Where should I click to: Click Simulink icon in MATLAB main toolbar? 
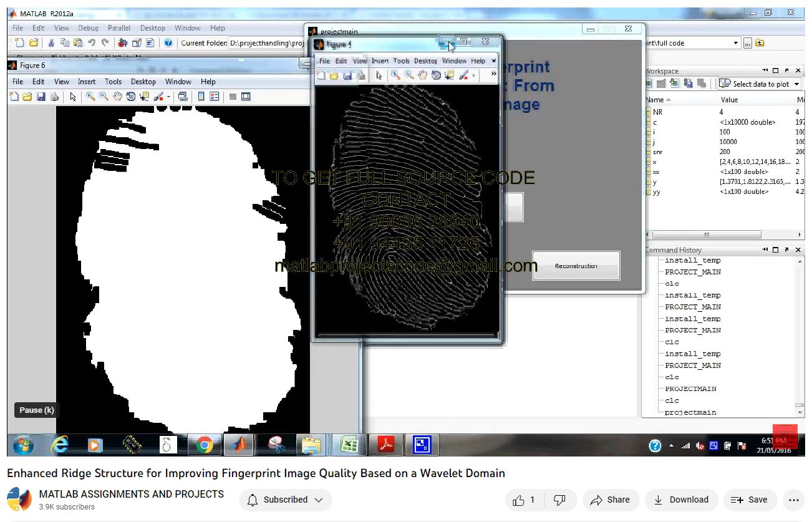click(123, 43)
